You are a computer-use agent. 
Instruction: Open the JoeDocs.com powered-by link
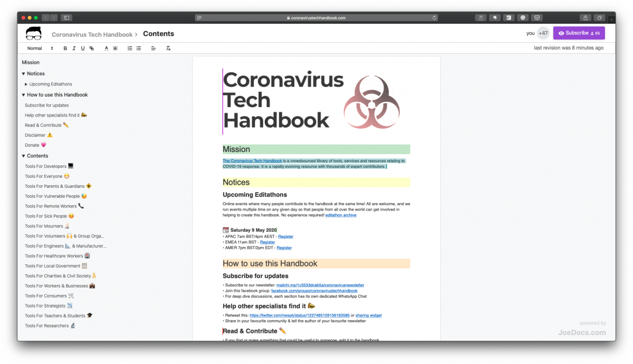[582, 333]
